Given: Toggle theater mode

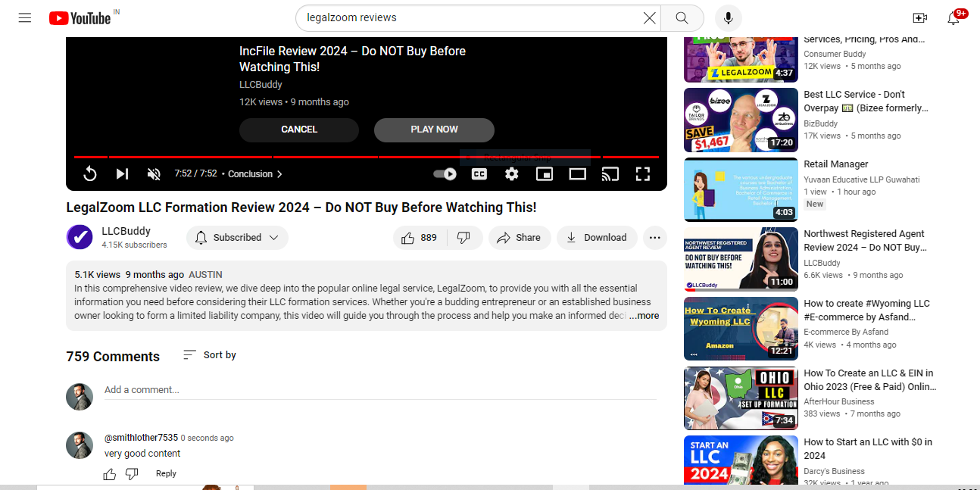Looking at the screenshot, I should pos(578,174).
